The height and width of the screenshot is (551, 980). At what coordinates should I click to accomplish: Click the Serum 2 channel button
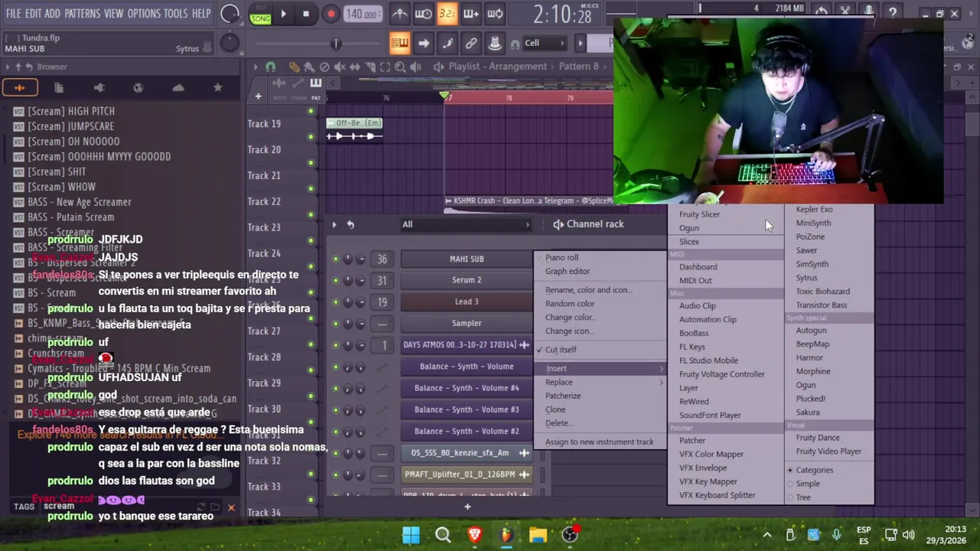[466, 281]
